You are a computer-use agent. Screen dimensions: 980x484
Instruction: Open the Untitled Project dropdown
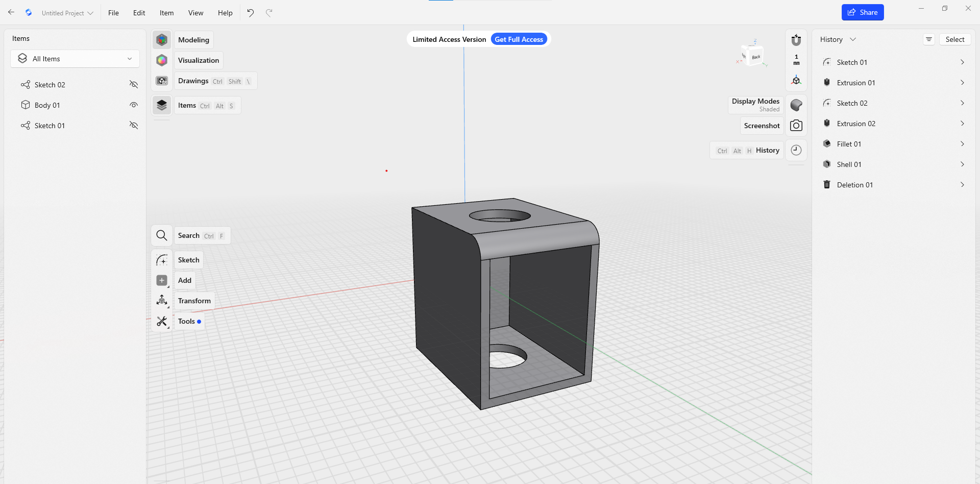(67, 13)
